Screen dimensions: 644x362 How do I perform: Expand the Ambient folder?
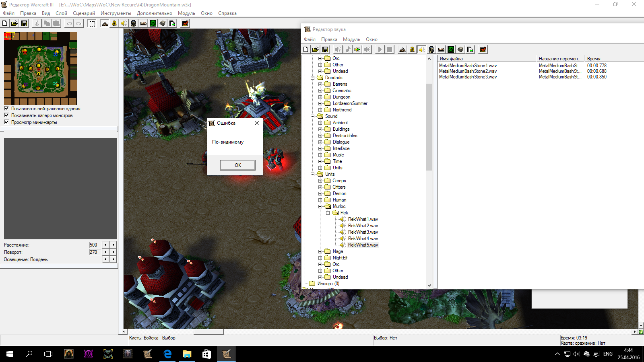click(x=320, y=123)
